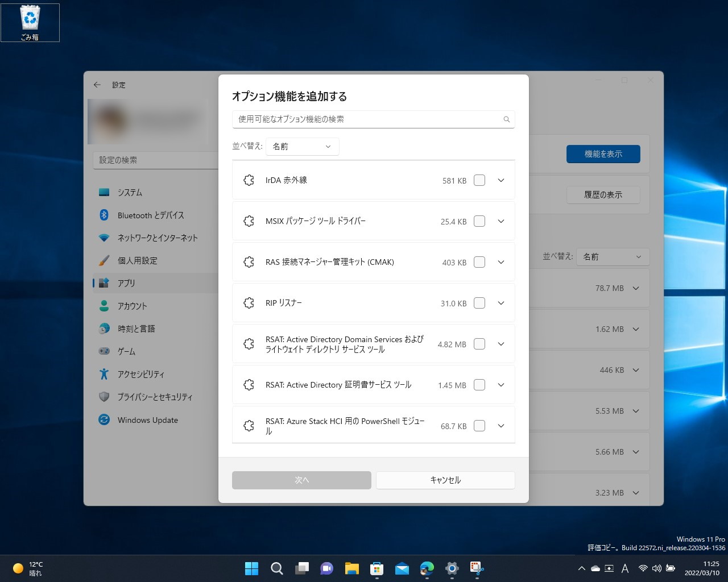Open ネットワークとインターネット settings

click(157, 238)
